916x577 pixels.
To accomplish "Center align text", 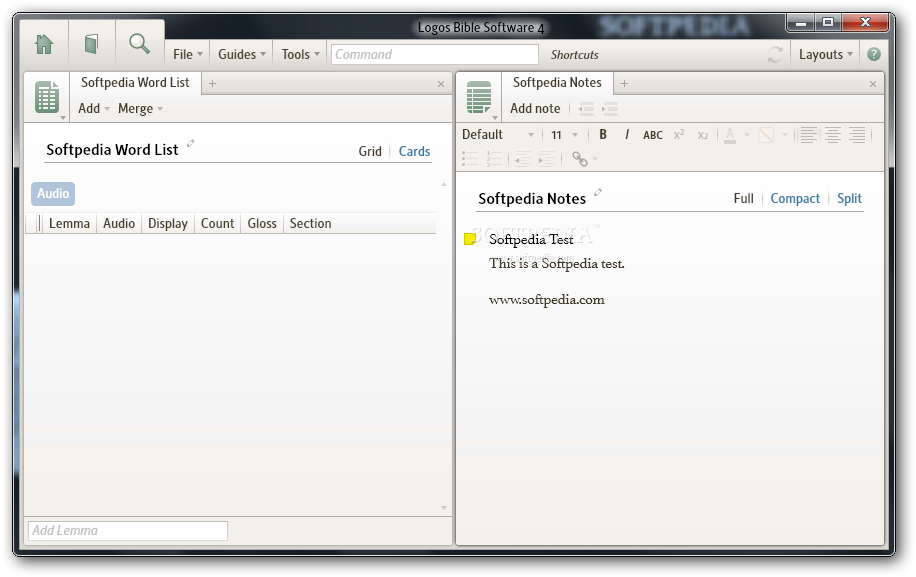I will click(x=832, y=135).
